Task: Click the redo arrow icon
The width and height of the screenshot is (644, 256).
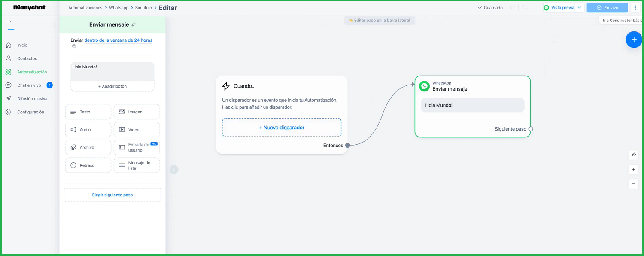Action: pyautogui.click(x=525, y=8)
